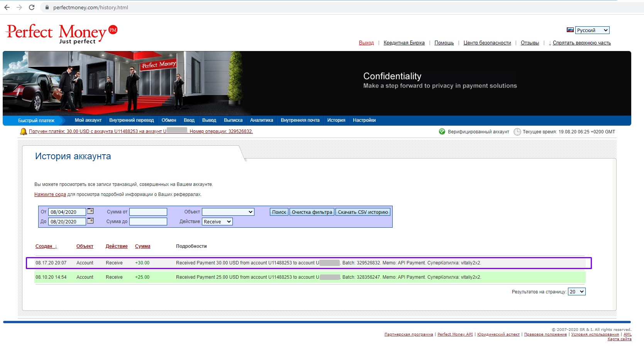Viewport: 644px width, 346px height.
Task: Click the padlock icon in address bar
Action: point(47,7)
